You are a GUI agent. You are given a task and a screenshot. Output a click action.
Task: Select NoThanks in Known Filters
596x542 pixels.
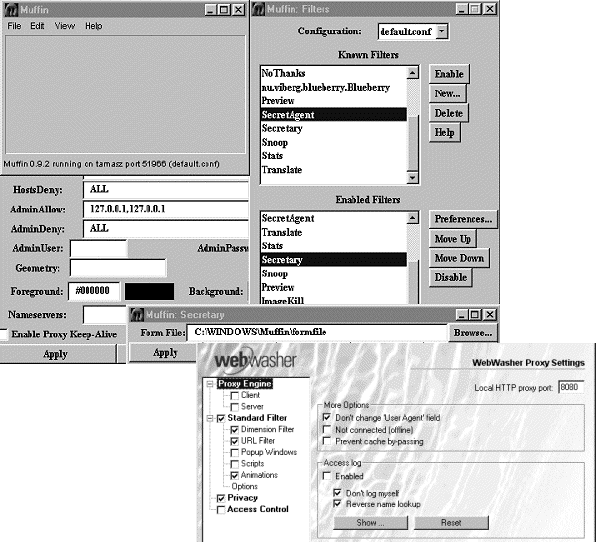point(334,73)
